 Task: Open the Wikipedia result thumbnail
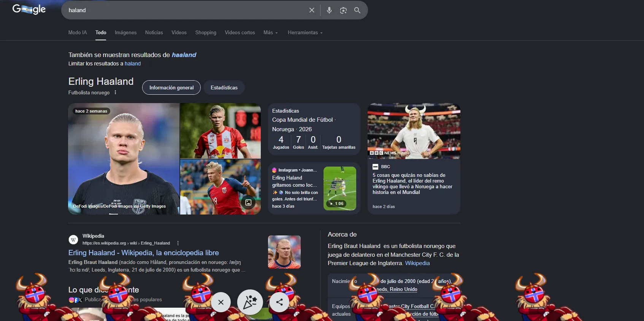tap(284, 252)
